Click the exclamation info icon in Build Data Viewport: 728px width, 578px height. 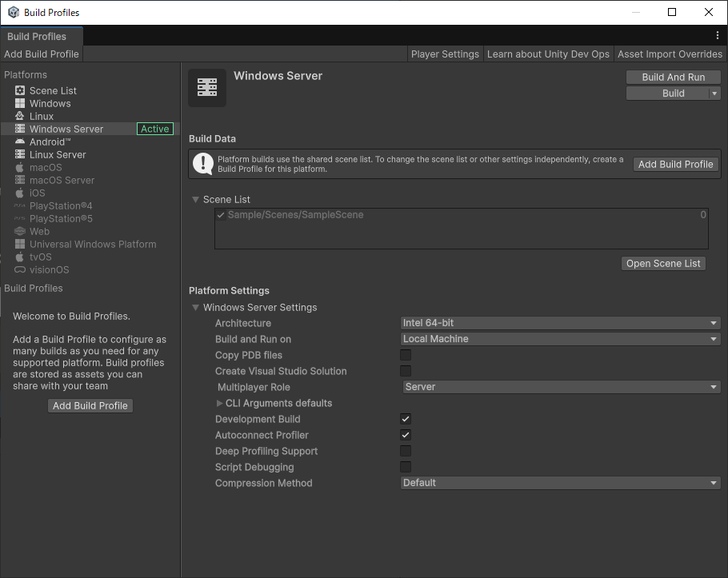pos(203,164)
